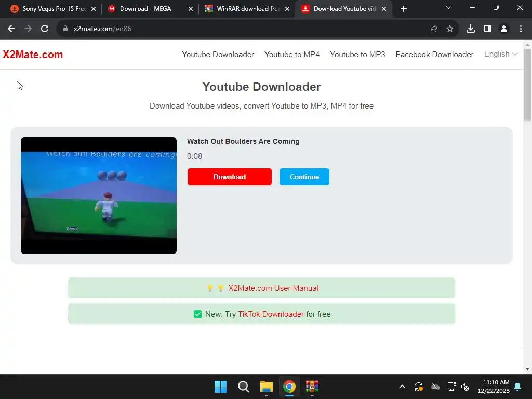
Task: Open the tab search dropdown arrow
Action: pyautogui.click(x=448, y=7)
